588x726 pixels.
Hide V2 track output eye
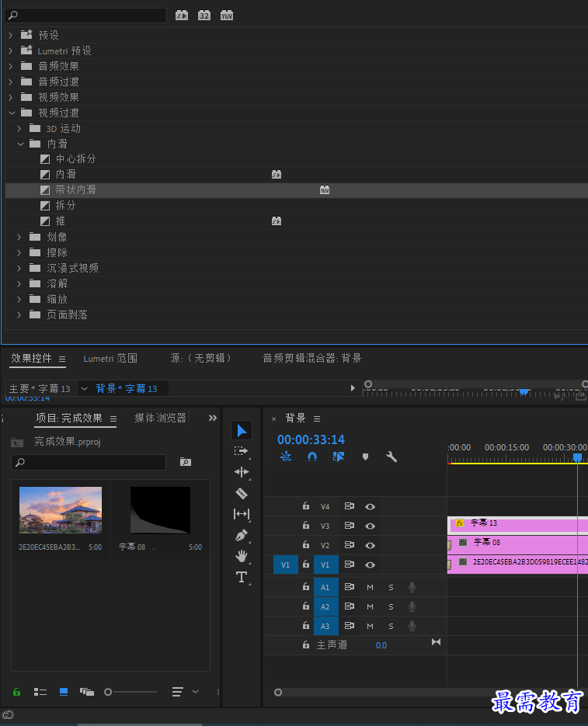pos(370,545)
